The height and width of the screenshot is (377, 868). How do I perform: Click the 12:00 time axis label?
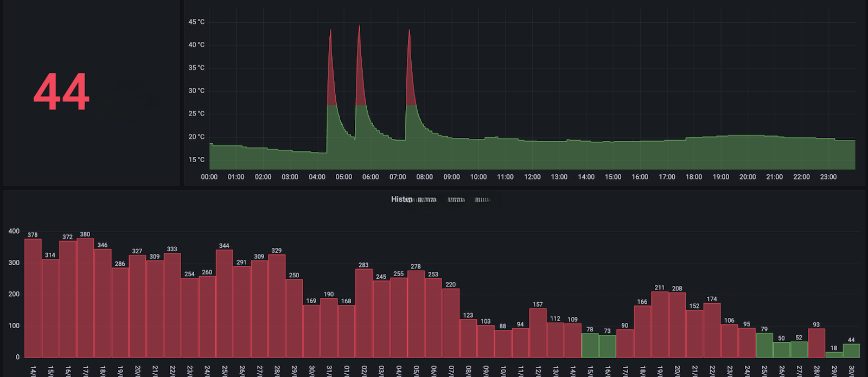coord(532,177)
